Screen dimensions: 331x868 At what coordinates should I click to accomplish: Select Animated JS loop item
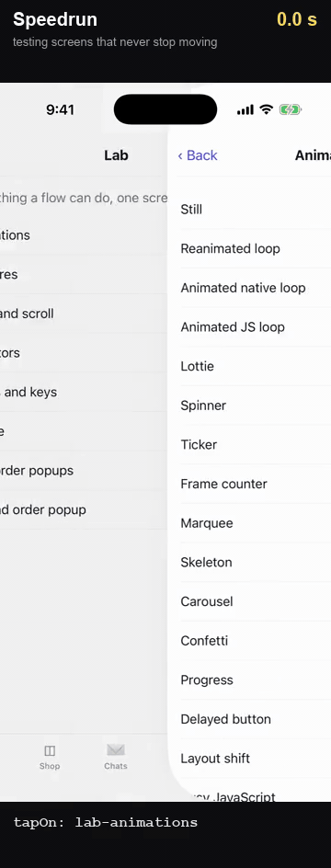(x=249, y=327)
